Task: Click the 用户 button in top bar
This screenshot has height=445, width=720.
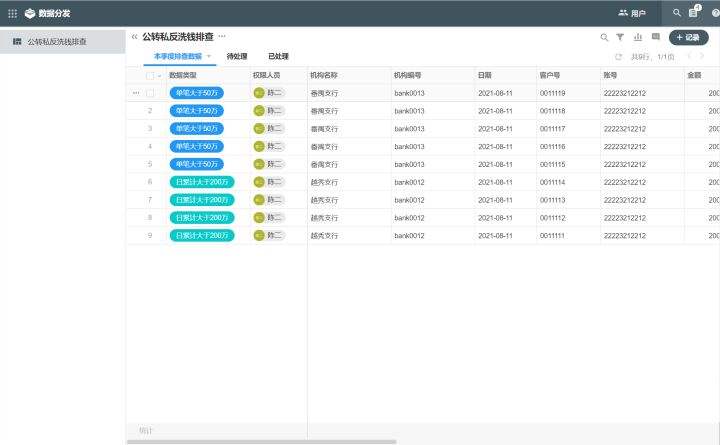Action: [632, 13]
